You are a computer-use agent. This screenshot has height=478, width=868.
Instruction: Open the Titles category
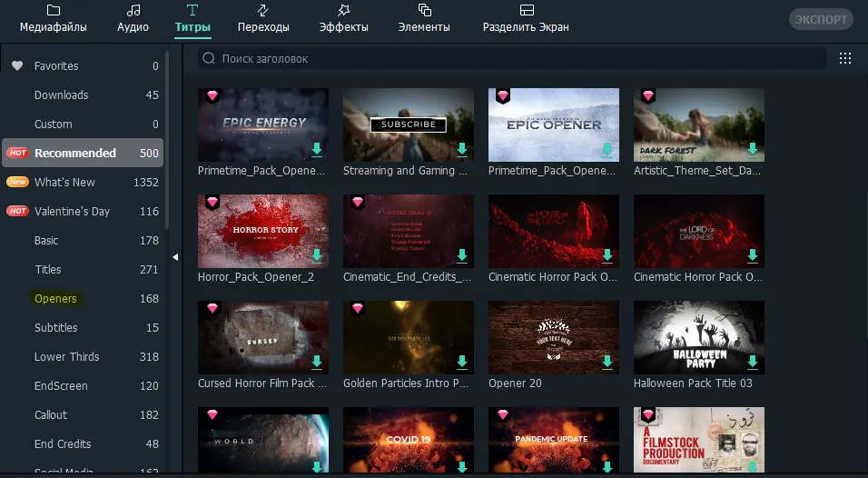point(83,270)
